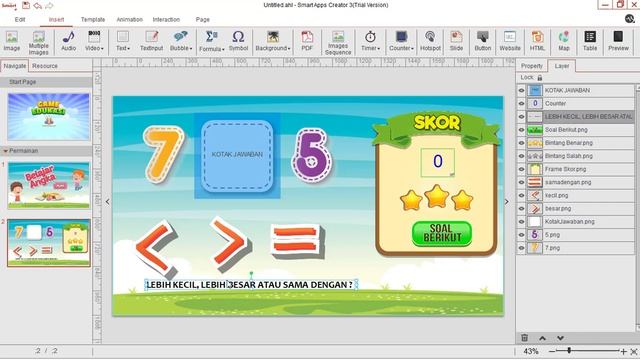Select the 5.png layer row
Image resolution: width=640 pixels, height=360 pixels.
click(576, 235)
